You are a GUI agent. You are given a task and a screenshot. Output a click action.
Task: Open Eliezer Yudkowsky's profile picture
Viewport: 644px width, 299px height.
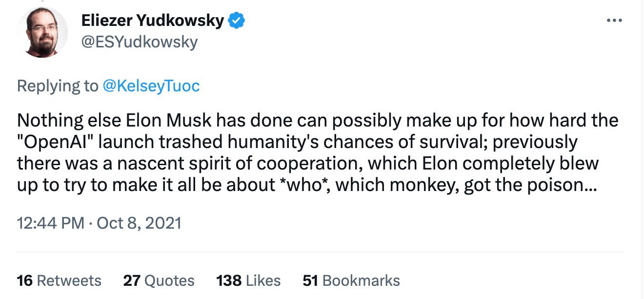42,32
